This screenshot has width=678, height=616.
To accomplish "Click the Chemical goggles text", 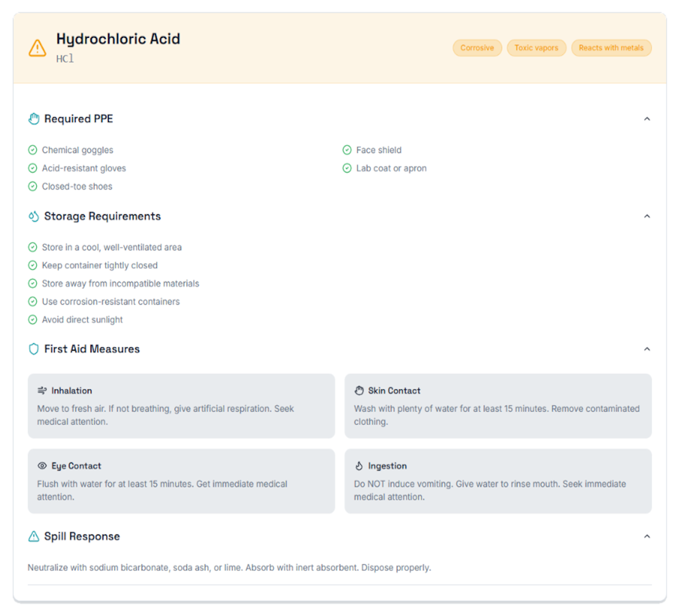I will pyautogui.click(x=78, y=150).
